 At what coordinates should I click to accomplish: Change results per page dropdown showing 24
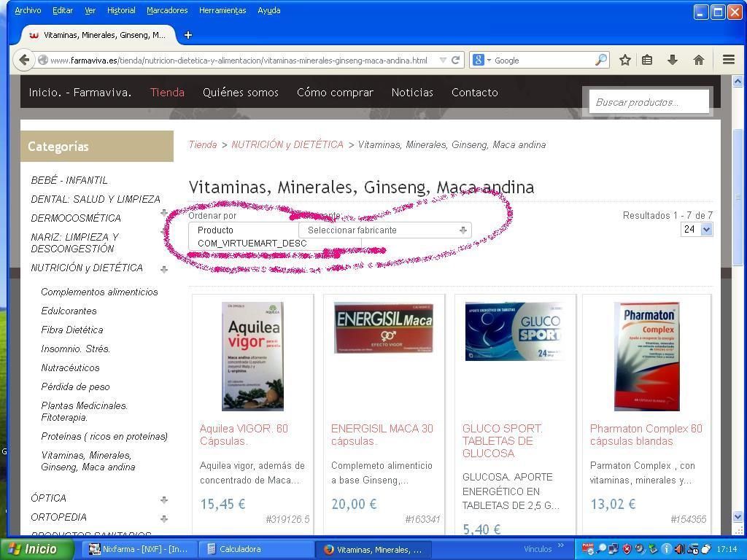697,230
